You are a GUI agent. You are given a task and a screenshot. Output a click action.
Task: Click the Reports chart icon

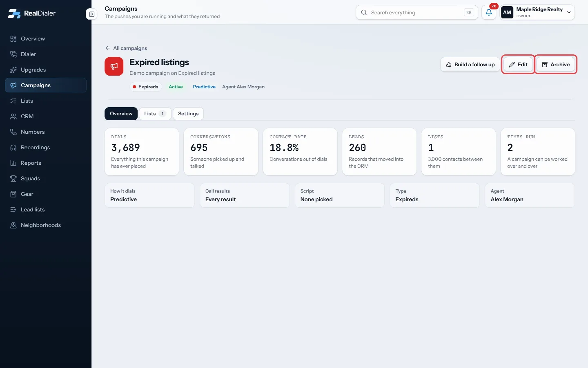13,163
